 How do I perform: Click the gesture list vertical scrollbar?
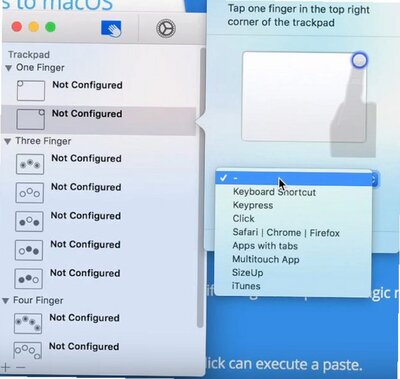200,187
